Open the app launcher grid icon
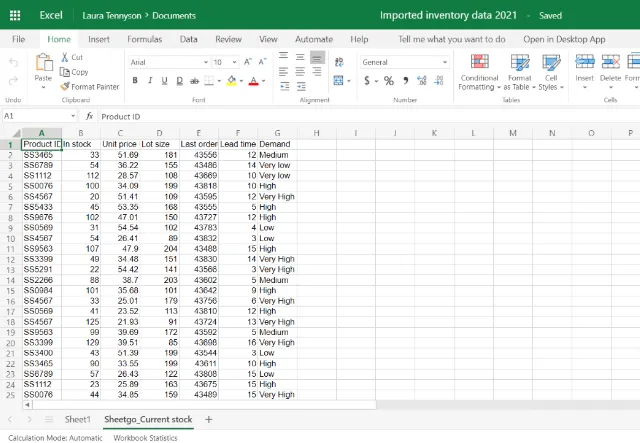Image resolution: width=640 pixels, height=443 pixels. pyautogui.click(x=15, y=16)
